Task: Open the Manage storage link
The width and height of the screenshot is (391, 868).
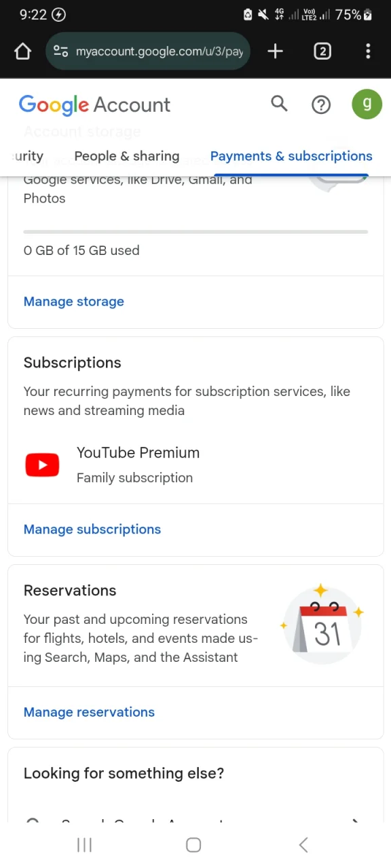Action: click(x=74, y=302)
